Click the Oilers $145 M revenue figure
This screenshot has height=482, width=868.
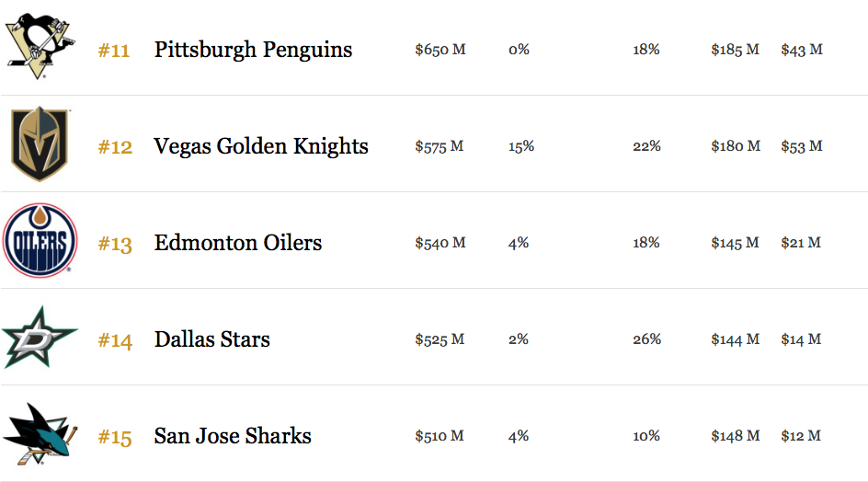click(736, 243)
